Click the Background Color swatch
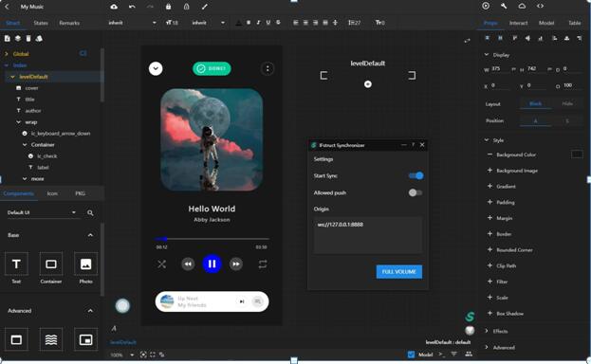591x364 pixels. [577, 155]
